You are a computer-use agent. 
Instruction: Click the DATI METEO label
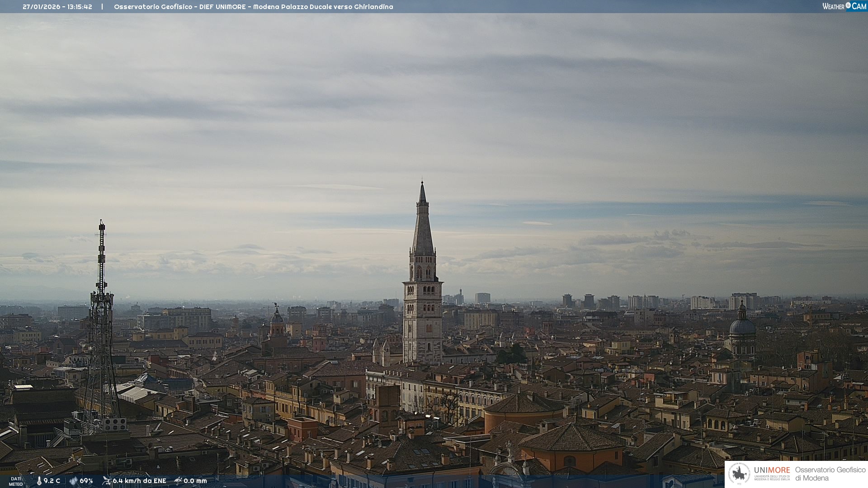coord(16,481)
